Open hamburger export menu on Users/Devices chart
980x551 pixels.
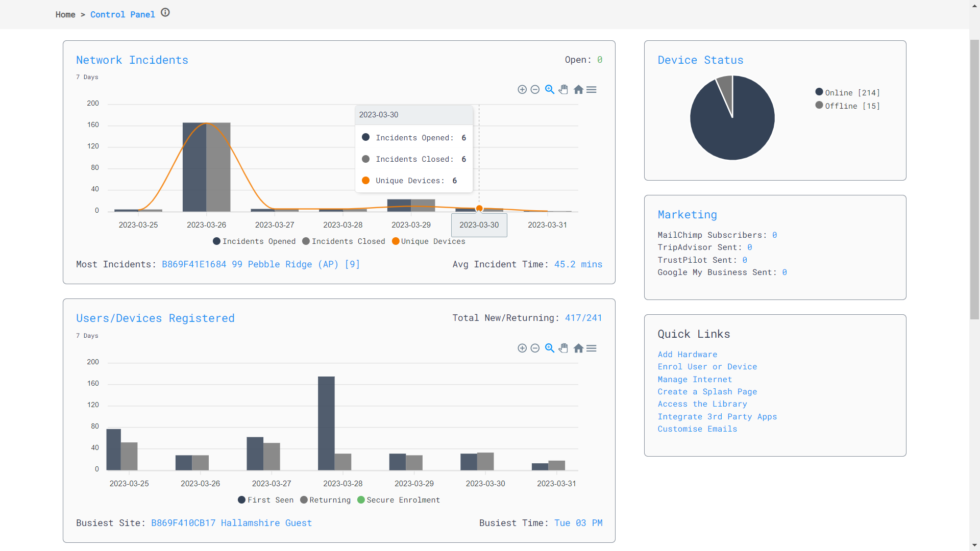[x=592, y=348]
